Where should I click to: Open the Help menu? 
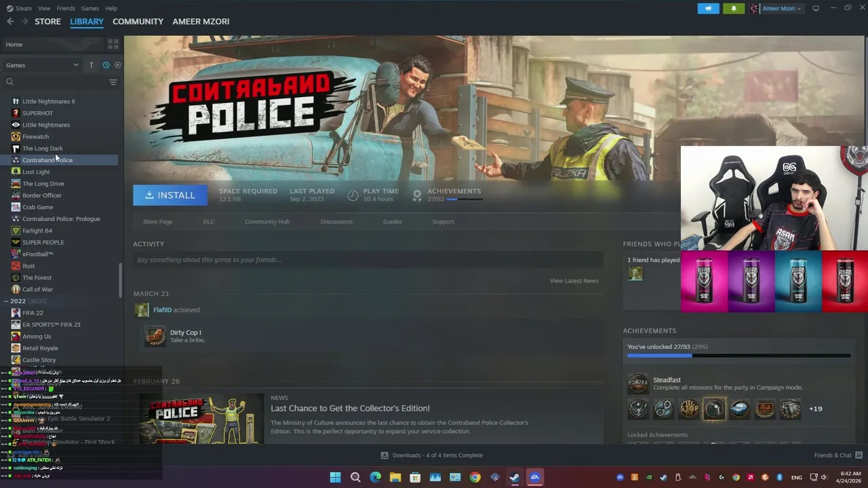coord(111,8)
